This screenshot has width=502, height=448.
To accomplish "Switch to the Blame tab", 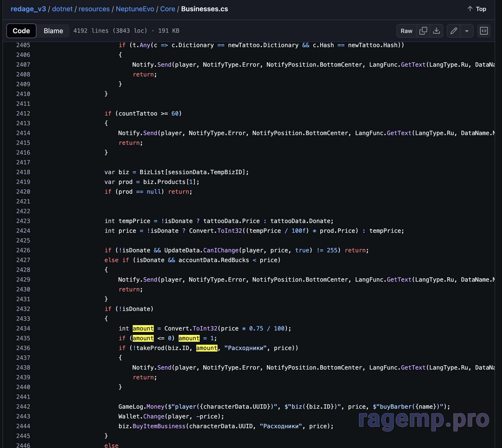I will tap(53, 31).
